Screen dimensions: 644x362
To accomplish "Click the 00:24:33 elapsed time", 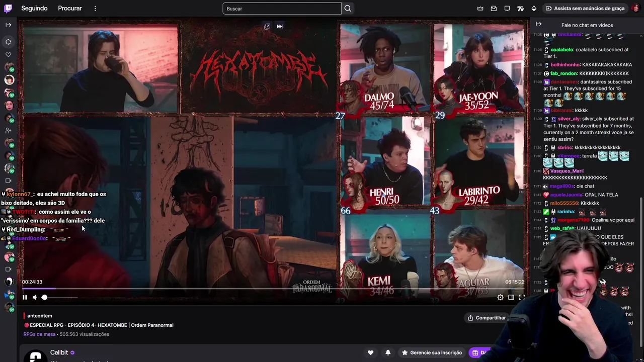I will coord(32,282).
